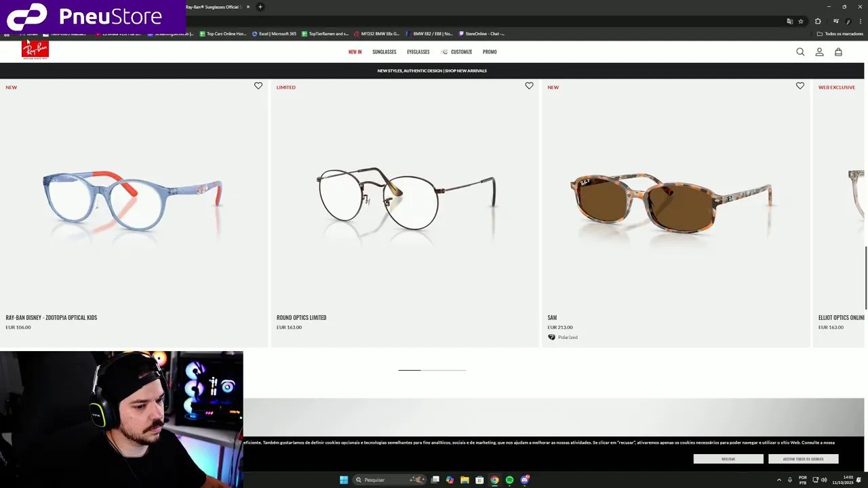Open the Excel Microsoft 365 bookmark
868x488 pixels.
[274, 33]
